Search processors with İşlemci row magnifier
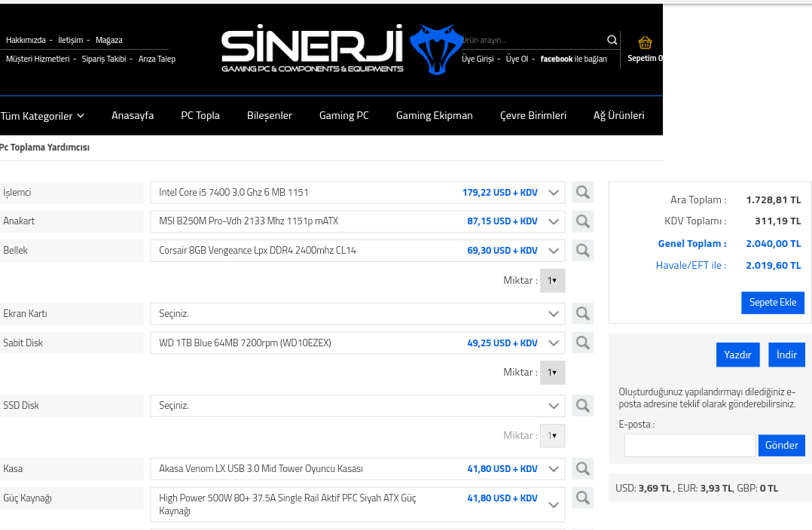The height and width of the screenshot is (530, 812). click(582, 192)
